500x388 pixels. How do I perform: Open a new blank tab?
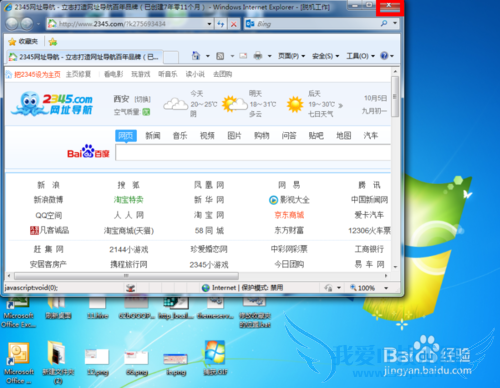click(x=171, y=57)
